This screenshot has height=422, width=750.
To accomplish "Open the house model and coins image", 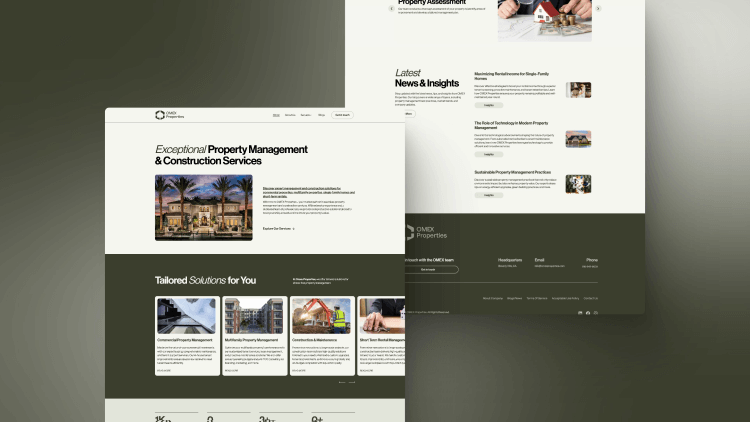I will [545, 21].
